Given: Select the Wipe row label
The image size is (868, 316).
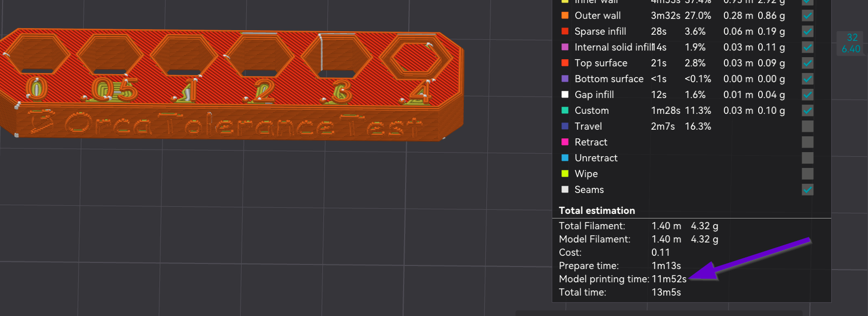Looking at the screenshot, I should click(x=586, y=174).
